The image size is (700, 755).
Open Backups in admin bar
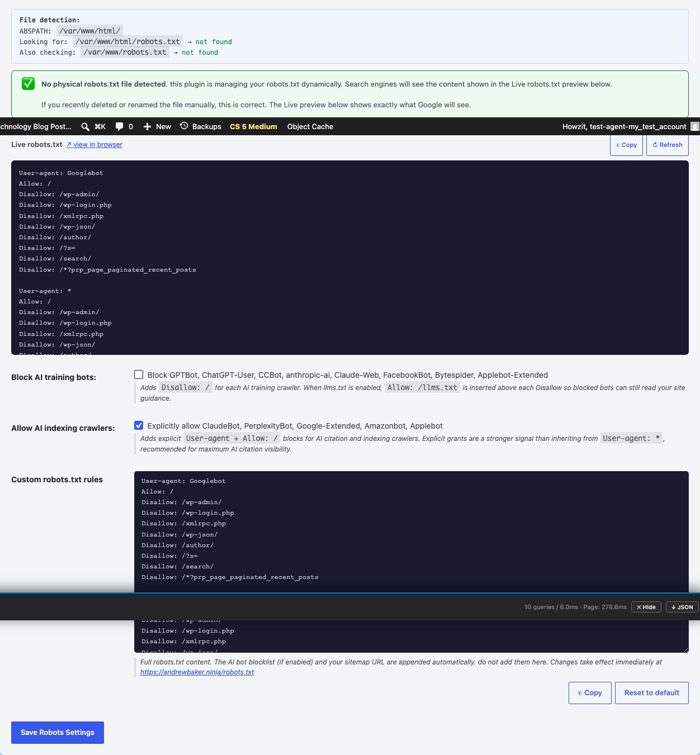[201, 127]
